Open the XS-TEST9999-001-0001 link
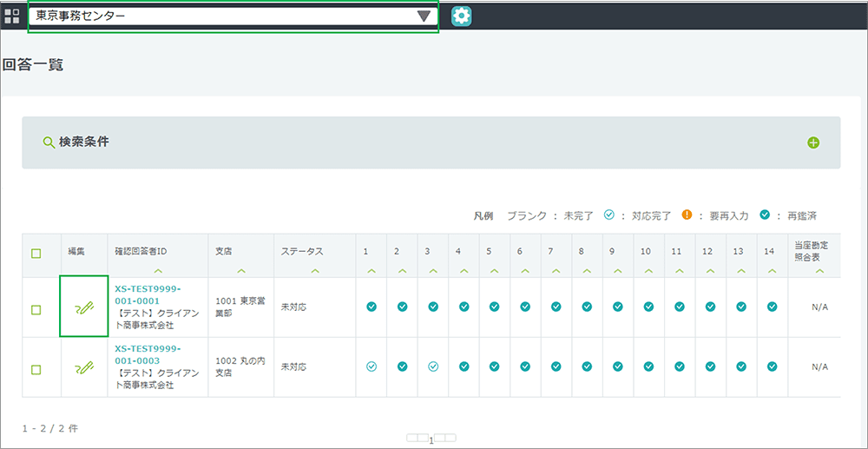The width and height of the screenshot is (868, 449). [148, 294]
